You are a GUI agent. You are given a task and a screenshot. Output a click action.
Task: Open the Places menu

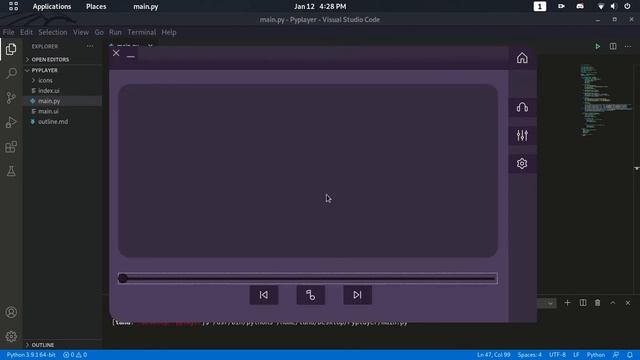[96, 7]
